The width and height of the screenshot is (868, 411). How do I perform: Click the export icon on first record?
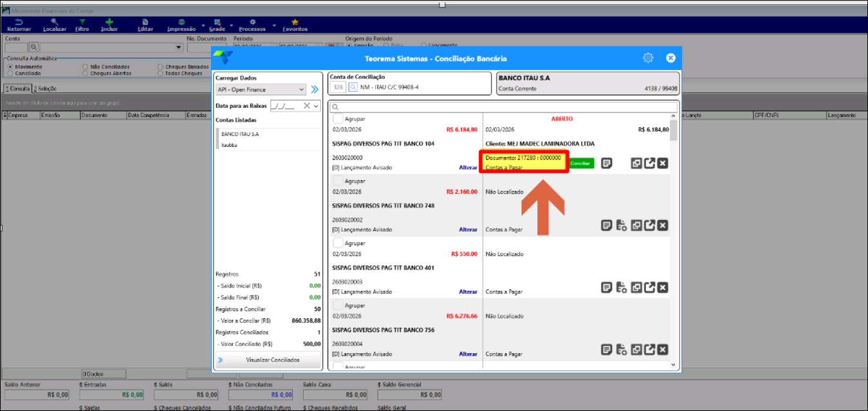649,163
